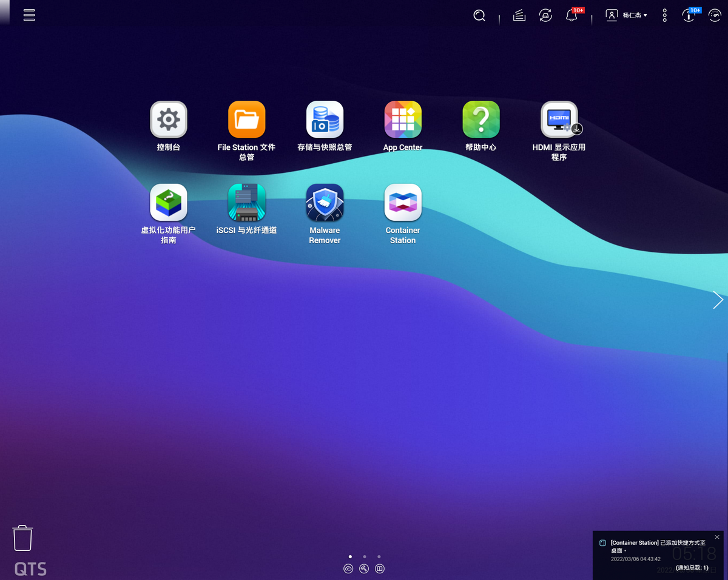Click the Container Station notification message
The image size is (728, 580).
658,547
